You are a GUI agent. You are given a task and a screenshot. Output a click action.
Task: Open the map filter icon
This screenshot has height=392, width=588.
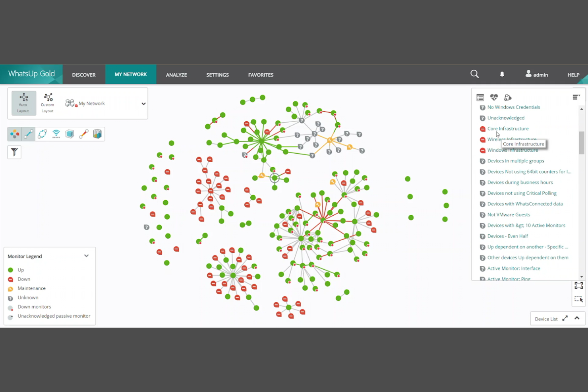point(14,152)
